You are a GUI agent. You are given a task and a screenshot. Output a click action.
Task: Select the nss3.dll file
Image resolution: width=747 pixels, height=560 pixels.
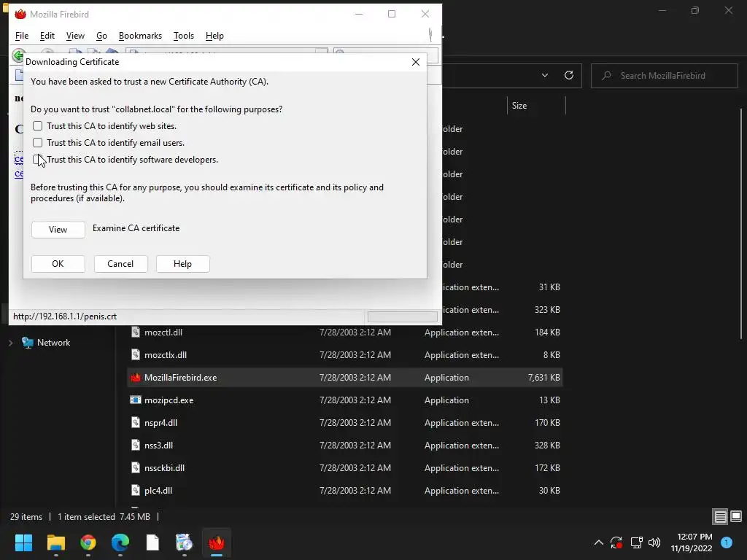345,446
